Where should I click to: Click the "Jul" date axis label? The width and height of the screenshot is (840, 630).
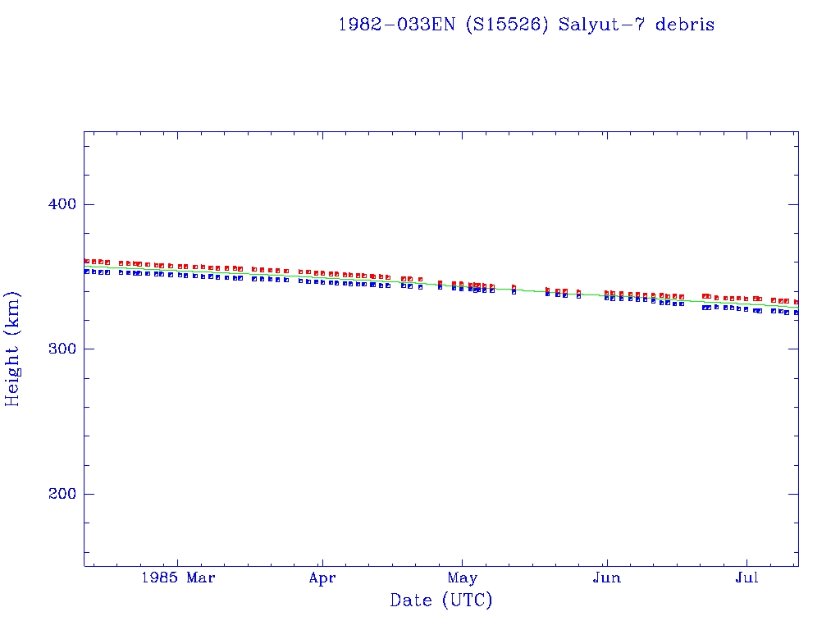point(746,577)
